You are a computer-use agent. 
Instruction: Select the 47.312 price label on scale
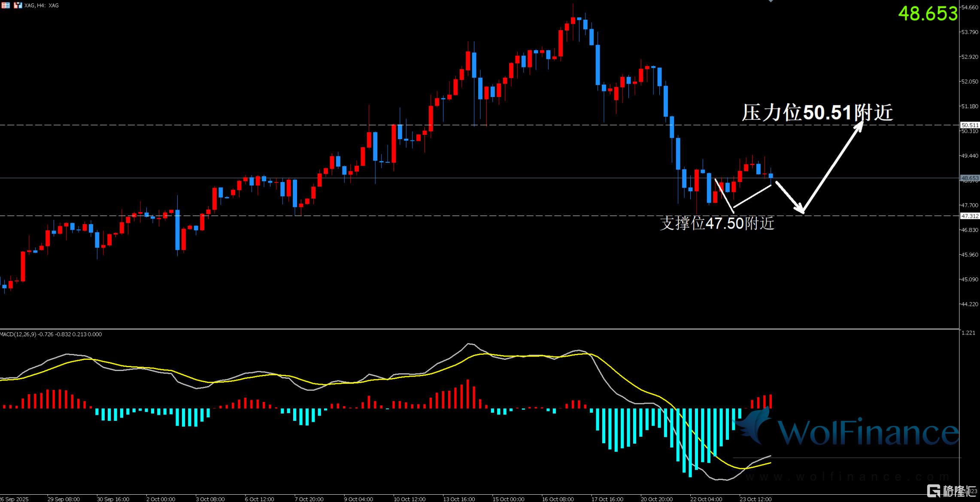click(970, 216)
